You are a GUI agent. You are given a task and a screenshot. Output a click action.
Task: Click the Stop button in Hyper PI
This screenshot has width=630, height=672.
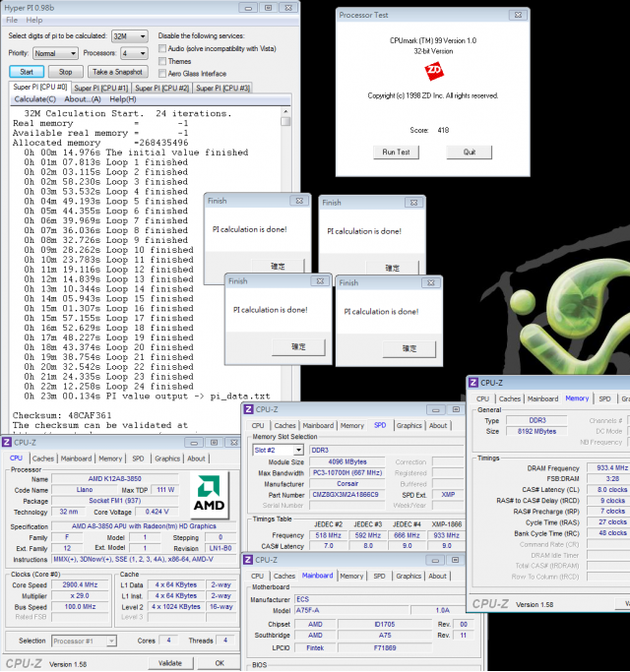tap(65, 72)
